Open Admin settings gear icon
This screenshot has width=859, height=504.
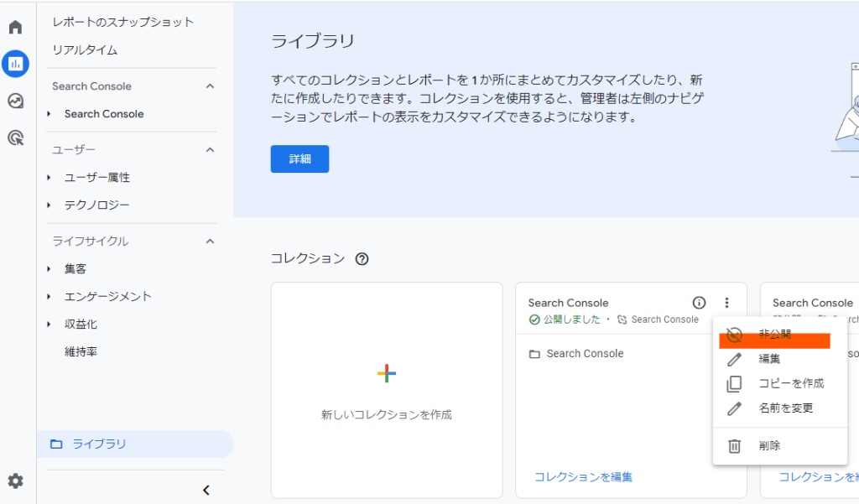tap(15, 481)
